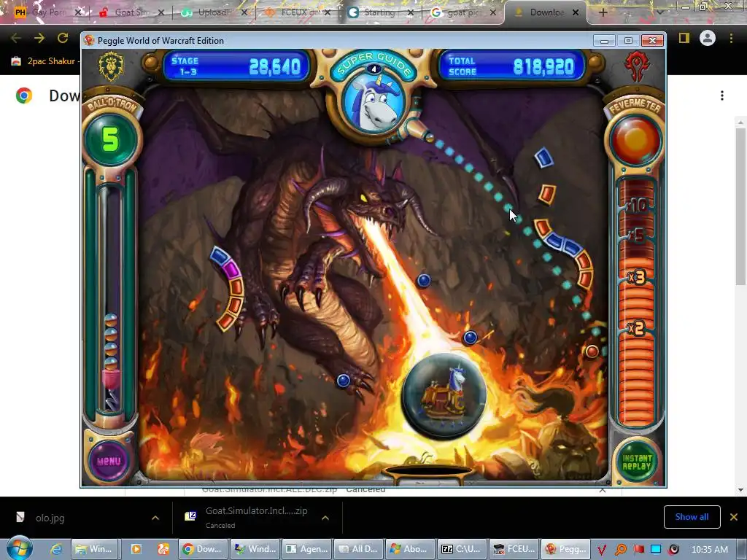This screenshot has height=560, width=747.
Task: Click the Total Score 818,920 panel
Action: (x=511, y=66)
